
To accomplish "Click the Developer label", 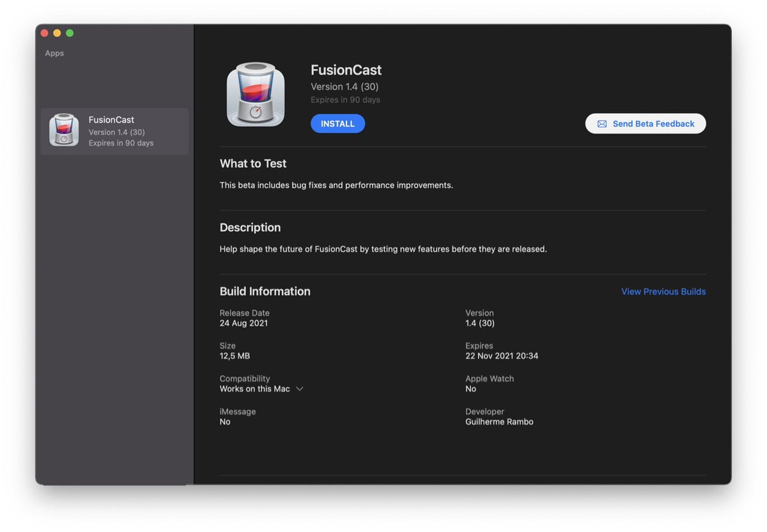I will point(484,412).
